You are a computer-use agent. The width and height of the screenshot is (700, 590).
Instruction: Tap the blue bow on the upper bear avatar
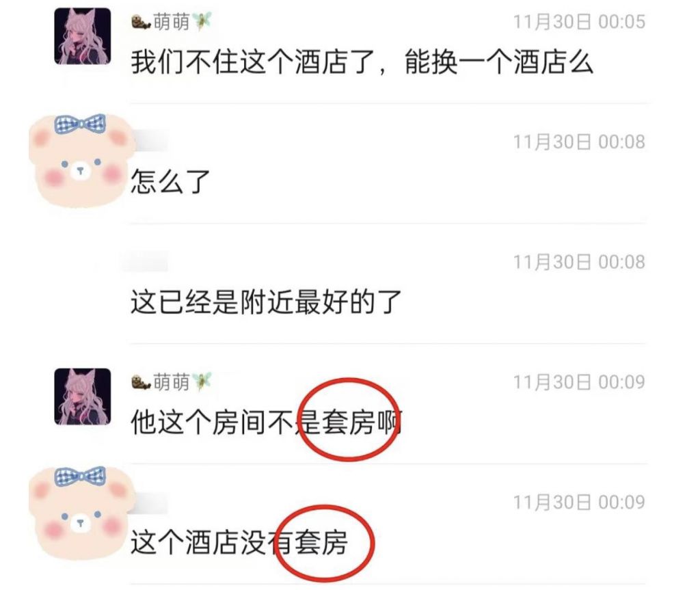pos(81,123)
